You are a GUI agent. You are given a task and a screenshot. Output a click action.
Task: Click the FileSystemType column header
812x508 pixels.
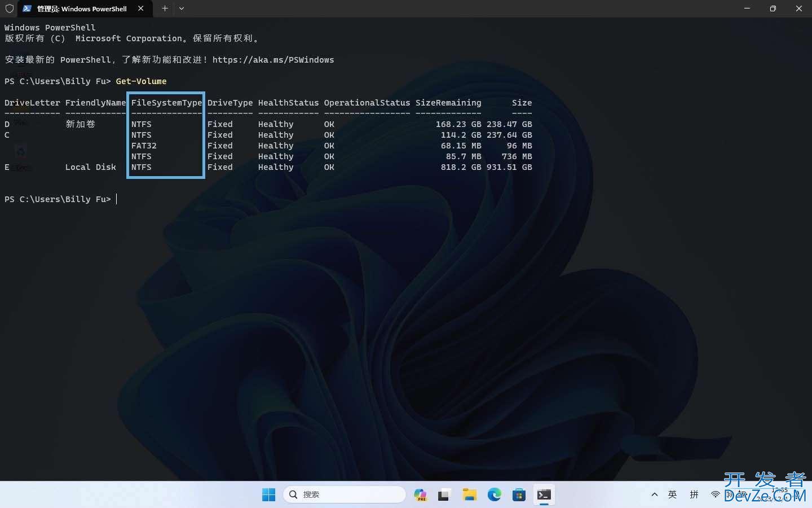166,103
